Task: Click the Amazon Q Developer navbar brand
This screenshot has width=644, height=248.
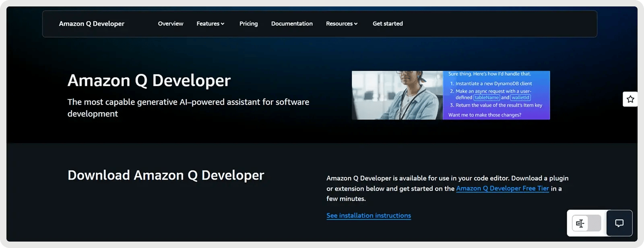Action: (x=92, y=24)
